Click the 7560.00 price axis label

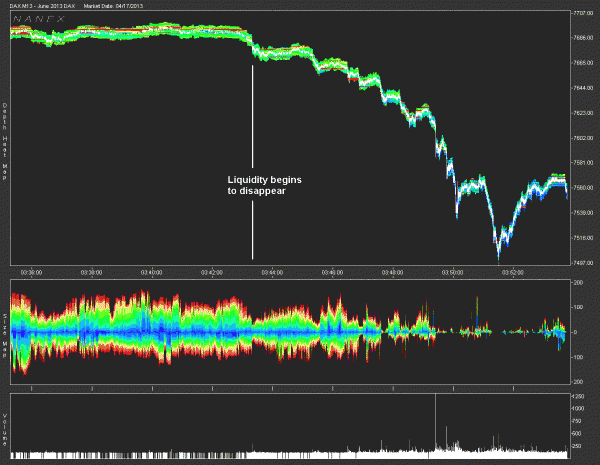pos(583,188)
